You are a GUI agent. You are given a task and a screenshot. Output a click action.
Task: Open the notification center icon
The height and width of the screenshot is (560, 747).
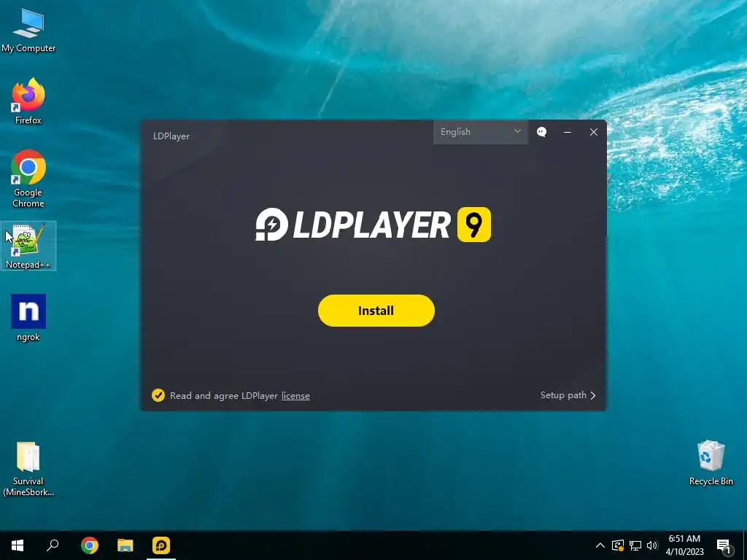pyautogui.click(x=724, y=546)
